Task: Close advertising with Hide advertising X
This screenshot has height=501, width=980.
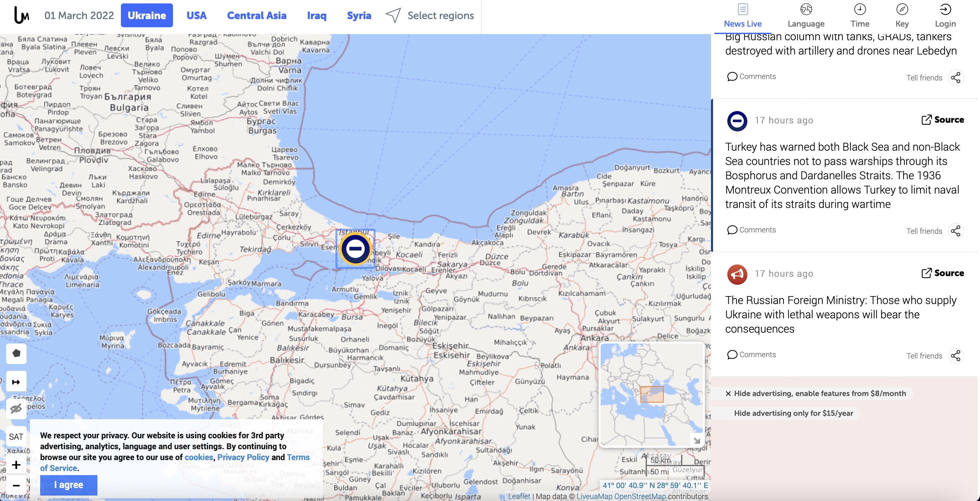Action: click(x=728, y=394)
